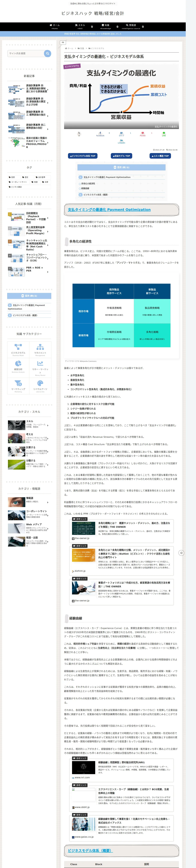Open the 計算する skill category
This screenshot has width=196, height=868.
[29, 451]
